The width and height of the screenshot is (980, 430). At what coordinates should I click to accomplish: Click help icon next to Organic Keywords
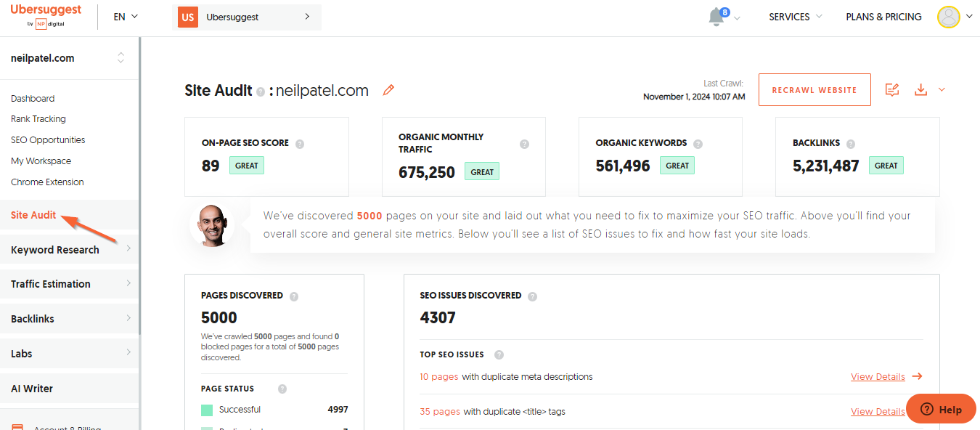(698, 144)
